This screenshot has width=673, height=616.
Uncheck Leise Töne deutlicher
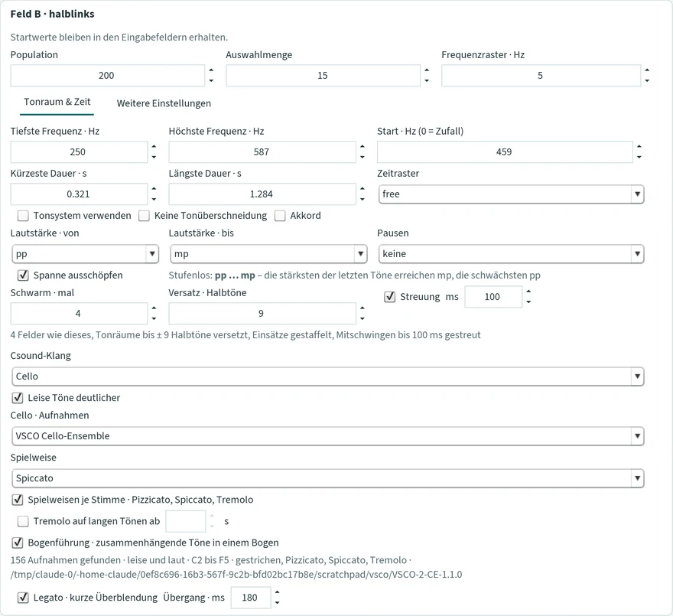point(18,398)
